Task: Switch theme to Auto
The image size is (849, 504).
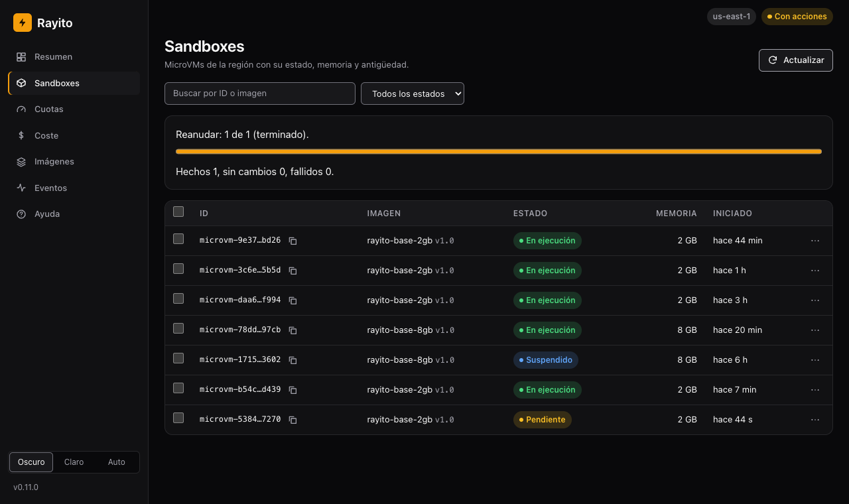Action: pos(117,462)
